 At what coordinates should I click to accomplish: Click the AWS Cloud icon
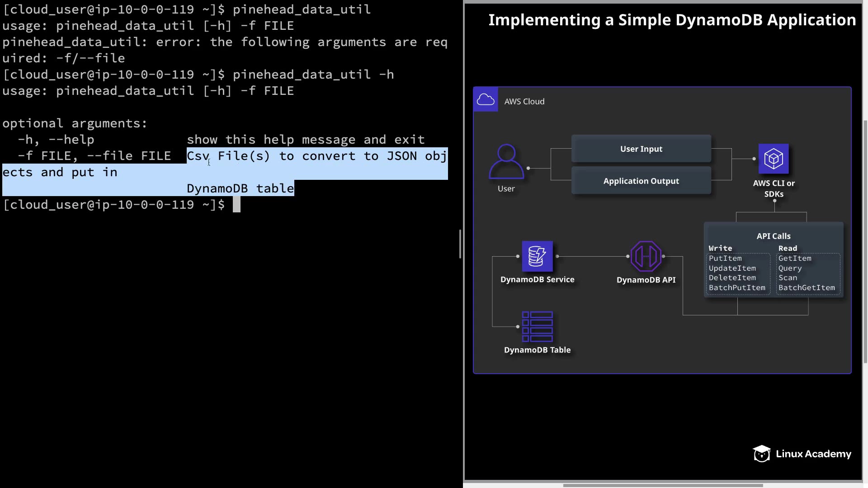coord(486,99)
